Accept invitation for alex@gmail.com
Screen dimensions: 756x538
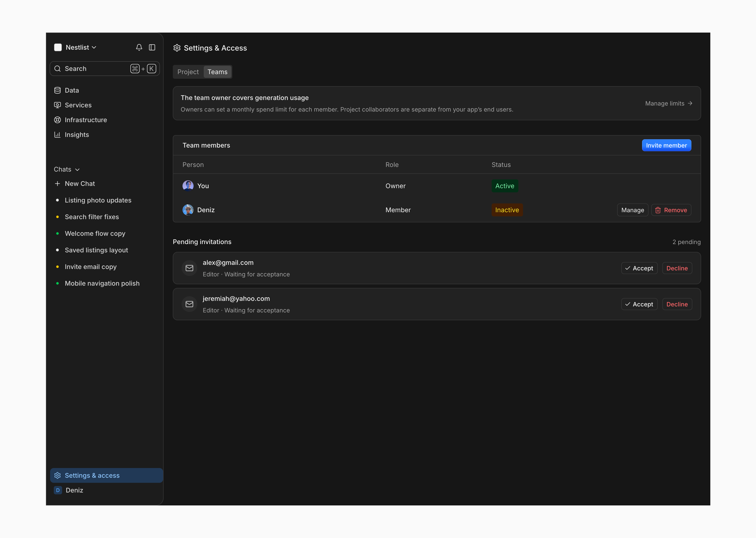click(x=639, y=268)
